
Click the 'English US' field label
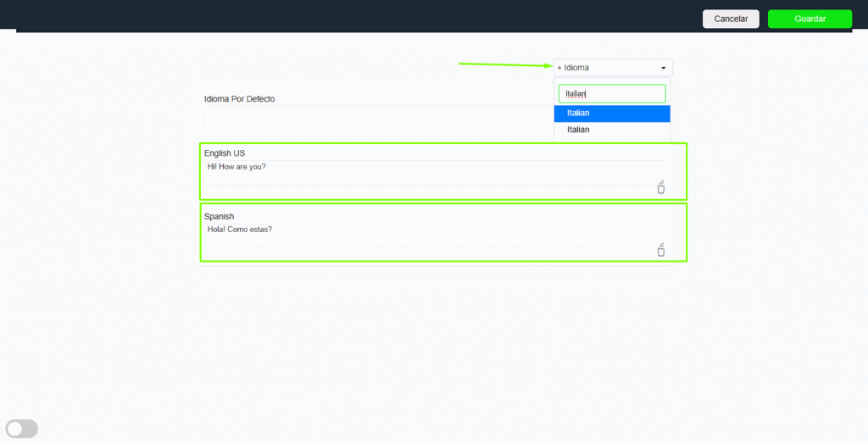click(225, 153)
